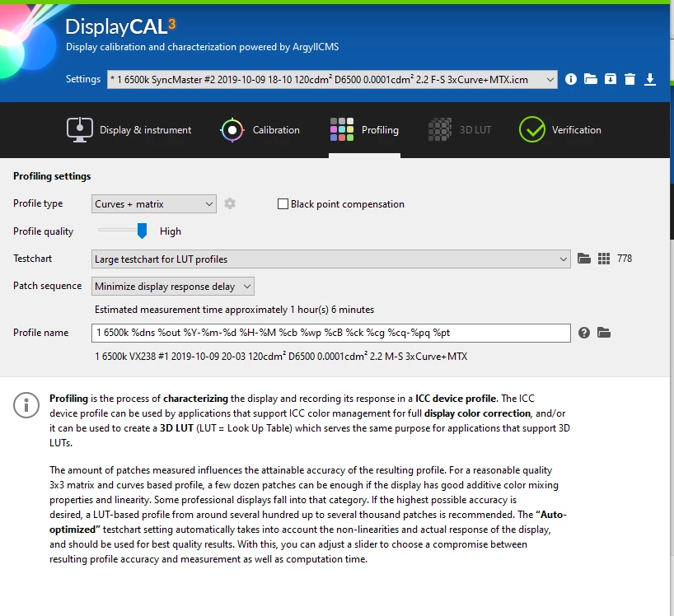Show profile name placeholder help icon

pyautogui.click(x=583, y=333)
